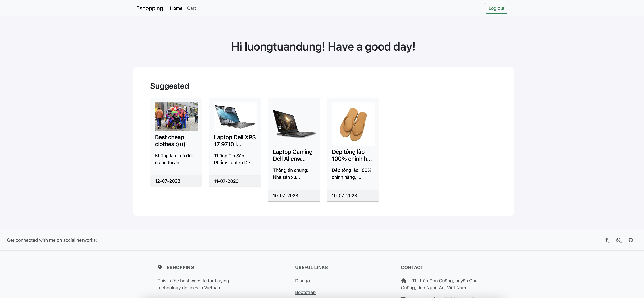The image size is (644, 298).
Task: Click the Eshopping brand logo text
Action: click(149, 8)
